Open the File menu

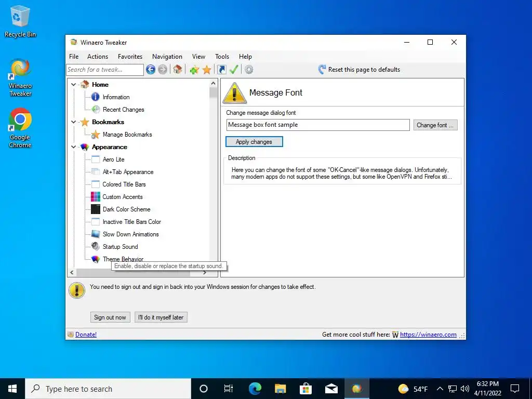coord(74,57)
